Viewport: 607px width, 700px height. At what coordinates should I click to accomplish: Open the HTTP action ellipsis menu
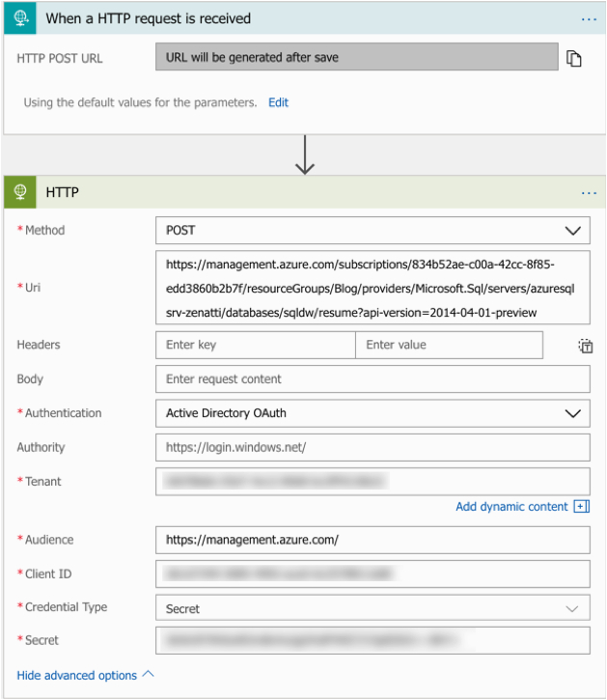pos(589,192)
